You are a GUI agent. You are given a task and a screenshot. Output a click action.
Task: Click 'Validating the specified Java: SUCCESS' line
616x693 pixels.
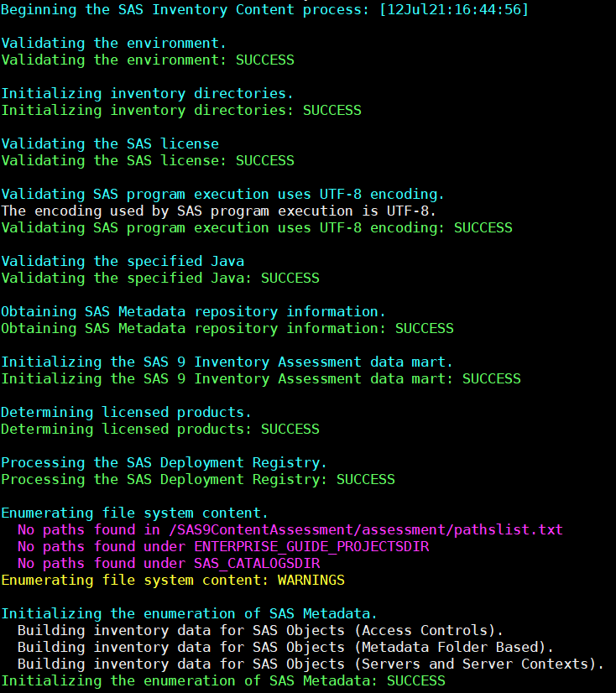(x=160, y=279)
